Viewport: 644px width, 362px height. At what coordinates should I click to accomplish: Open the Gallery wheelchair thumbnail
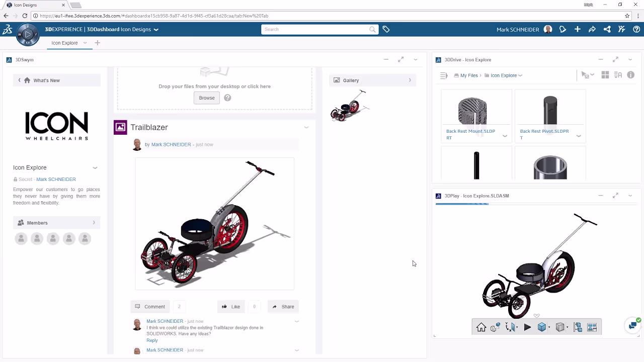349,106
